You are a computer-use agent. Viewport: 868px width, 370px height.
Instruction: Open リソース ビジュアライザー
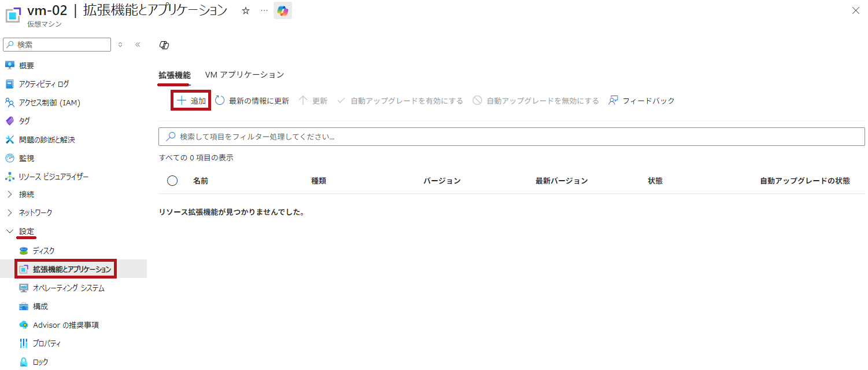(54, 177)
